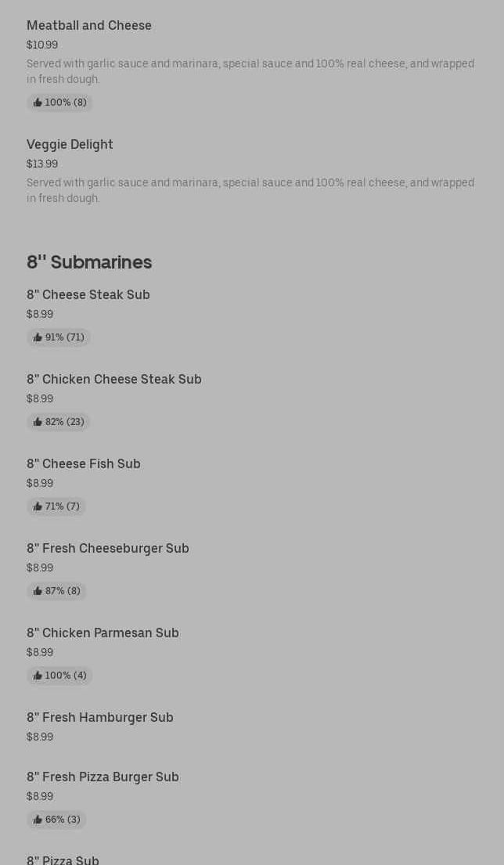
Task: Click thumbs-up icon under 8" Chicken Cheese Steak Sub
Action: click(38, 422)
